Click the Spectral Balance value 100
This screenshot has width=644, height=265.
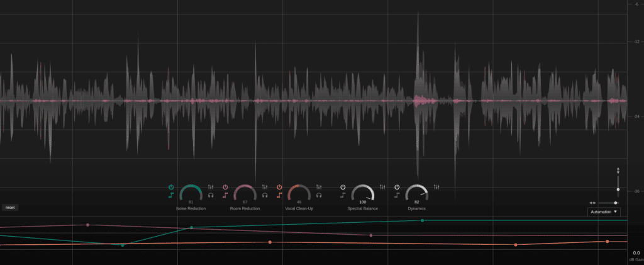point(363,202)
